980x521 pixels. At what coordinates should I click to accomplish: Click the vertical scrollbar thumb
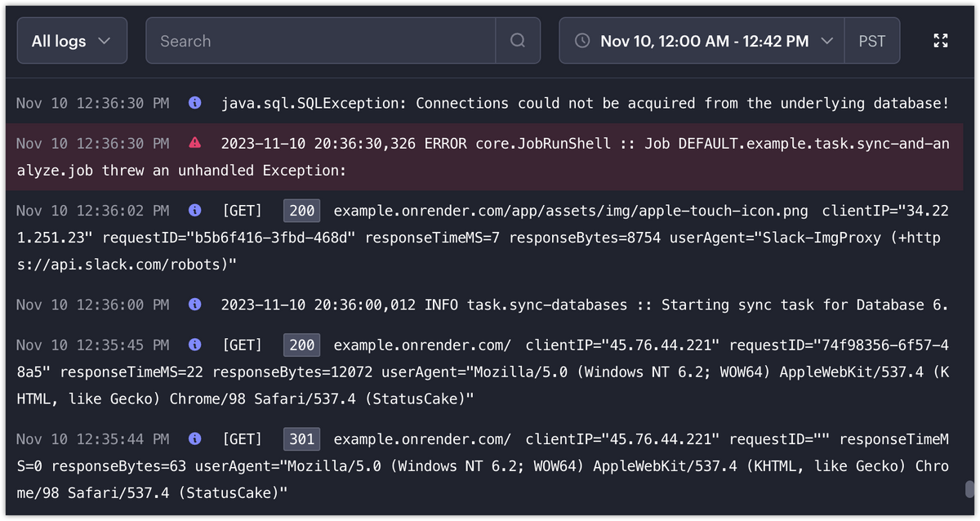click(969, 489)
